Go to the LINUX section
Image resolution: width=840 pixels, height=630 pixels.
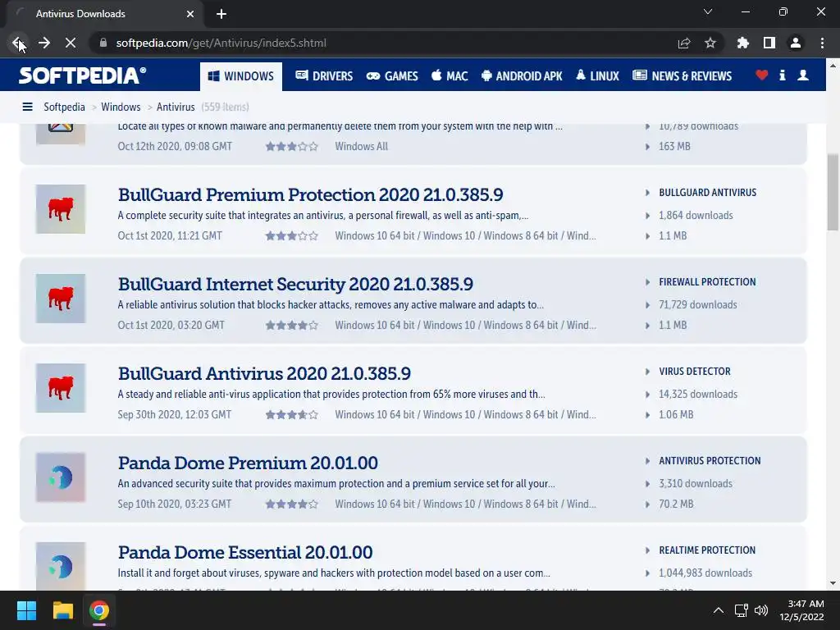coord(597,76)
